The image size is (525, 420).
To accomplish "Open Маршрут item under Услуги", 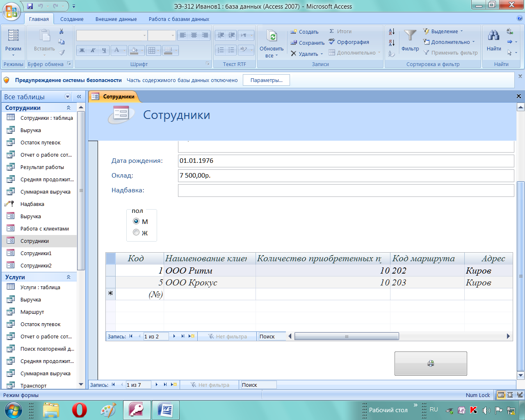I will point(40,312).
